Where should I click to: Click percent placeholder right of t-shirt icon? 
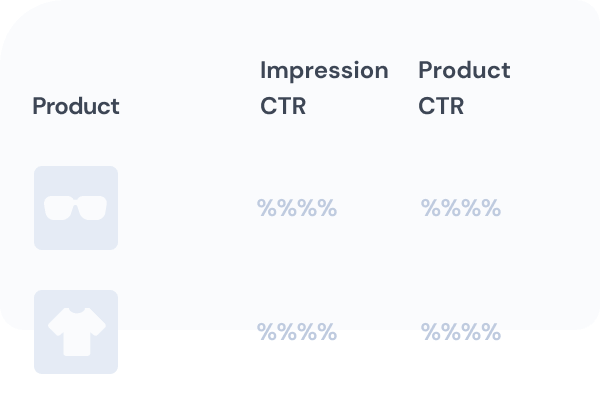pos(297,332)
